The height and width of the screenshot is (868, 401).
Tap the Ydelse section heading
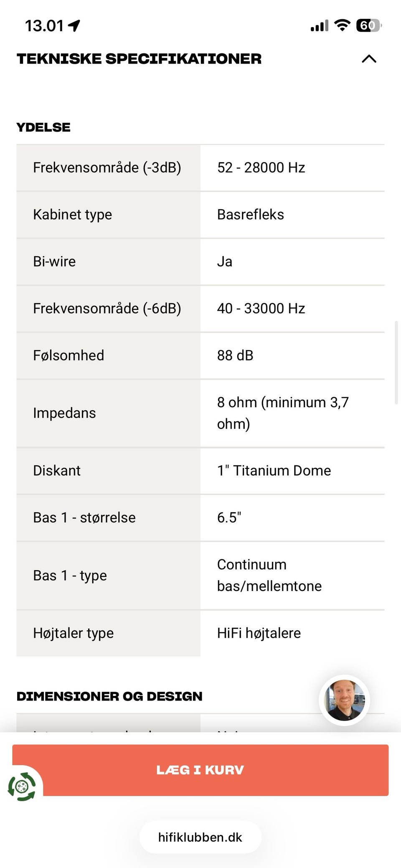43,127
